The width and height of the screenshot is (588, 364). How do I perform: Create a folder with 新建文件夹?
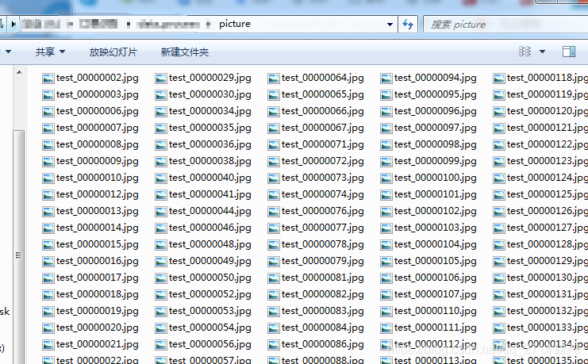[185, 52]
